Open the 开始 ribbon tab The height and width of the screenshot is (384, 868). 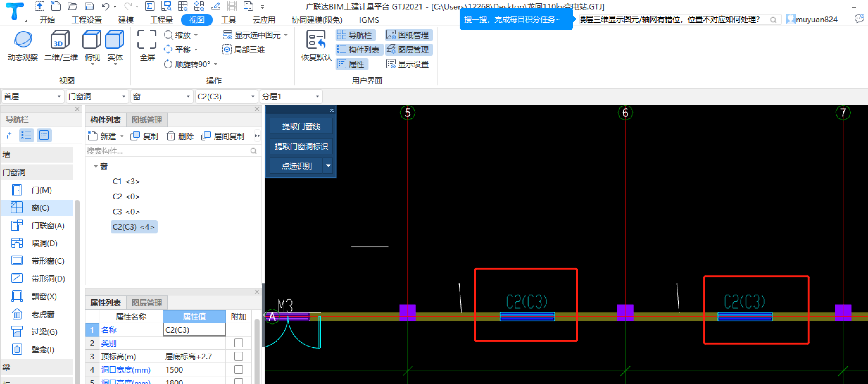click(47, 20)
